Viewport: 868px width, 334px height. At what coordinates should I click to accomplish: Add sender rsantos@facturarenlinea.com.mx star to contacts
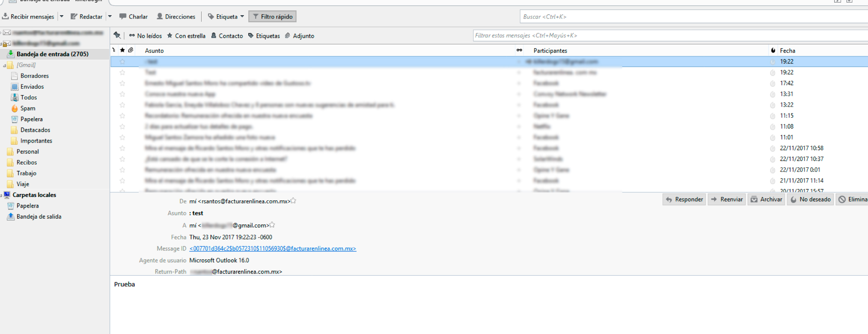tap(294, 201)
